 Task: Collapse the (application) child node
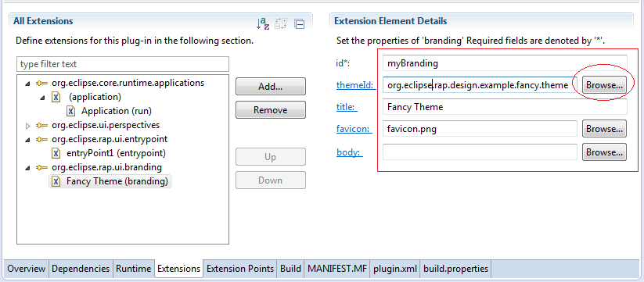[43, 98]
